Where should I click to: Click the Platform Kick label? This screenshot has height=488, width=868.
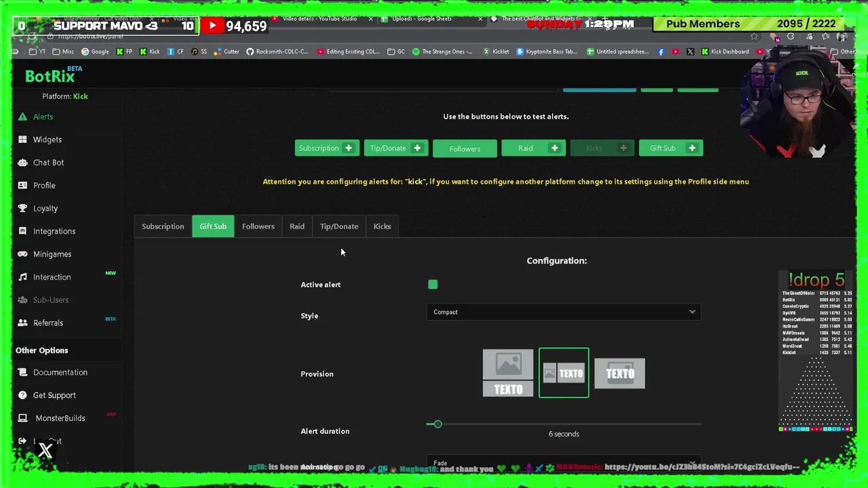[65, 96]
